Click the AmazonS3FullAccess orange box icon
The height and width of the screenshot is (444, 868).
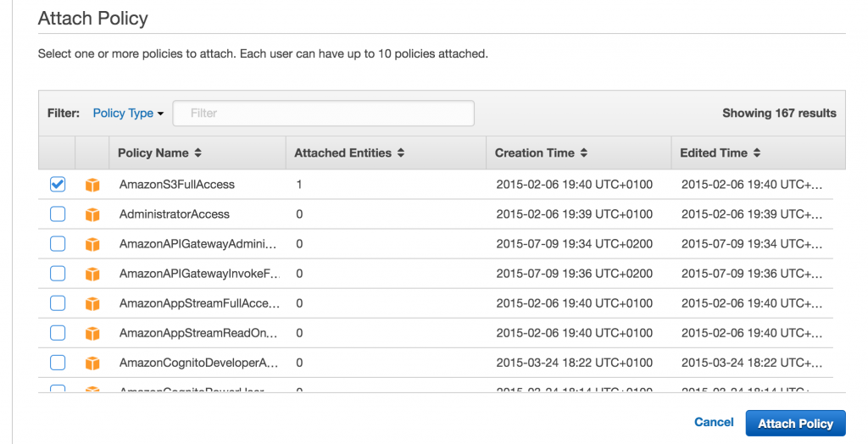click(x=92, y=185)
